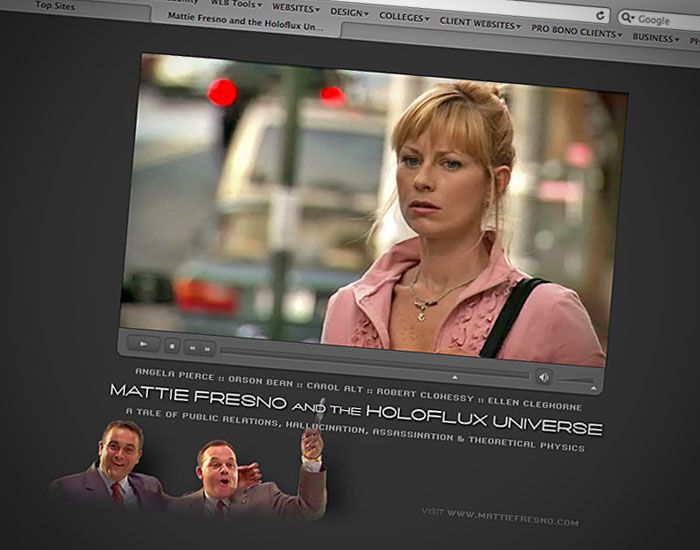The height and width of the screenshot is (550, 700).
Task: Click cast name Robert Clohessy
Action: [x=425, y=395]
